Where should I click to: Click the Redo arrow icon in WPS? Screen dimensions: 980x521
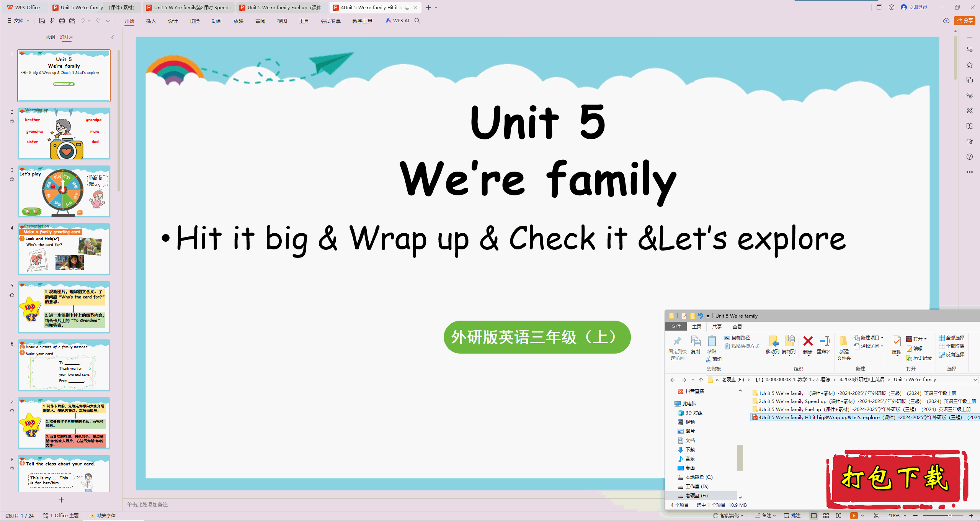coord(98,21)
